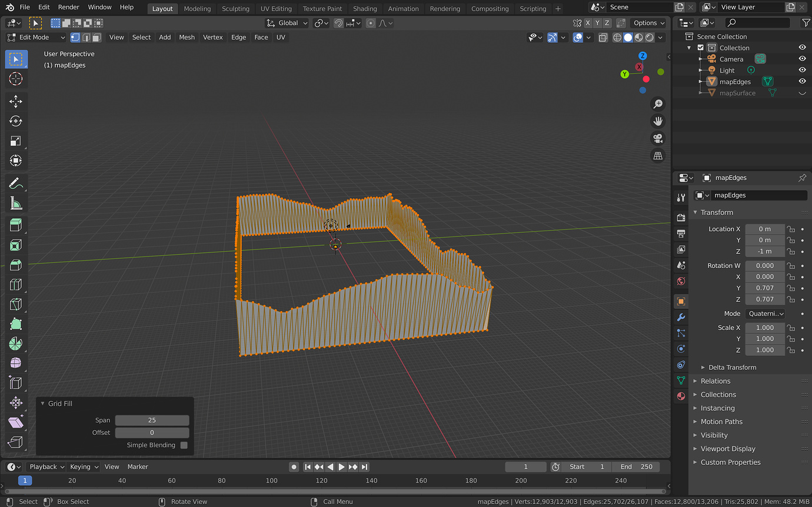Toggle visibility of mapEdges object
The width and height of the screenshot is (812, 507).
[802, 82]
